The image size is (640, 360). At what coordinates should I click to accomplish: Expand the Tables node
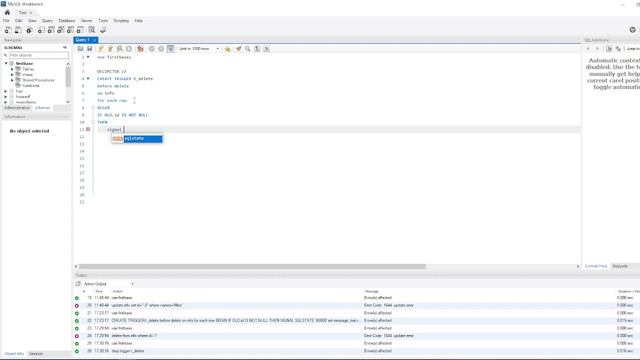click(x=12, y=69)
